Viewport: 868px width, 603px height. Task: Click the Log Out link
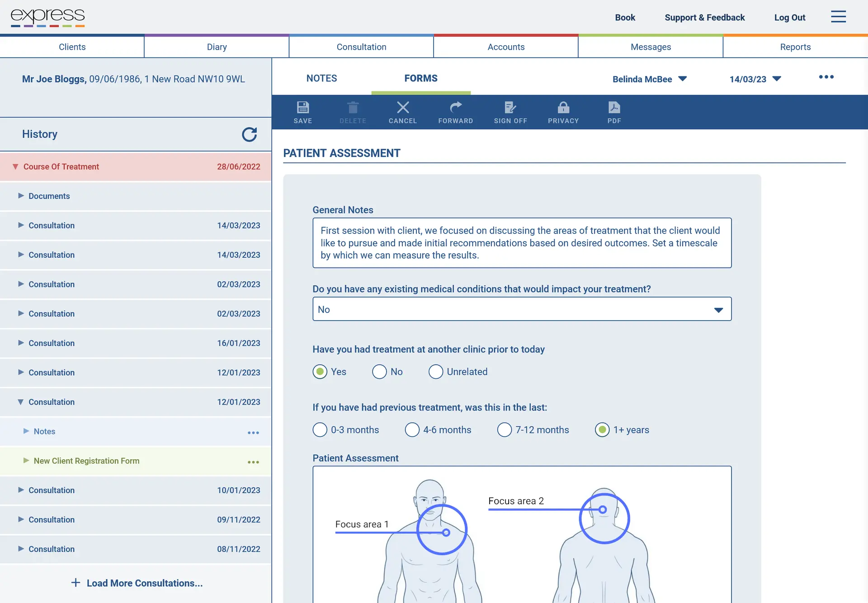point(789,18)
